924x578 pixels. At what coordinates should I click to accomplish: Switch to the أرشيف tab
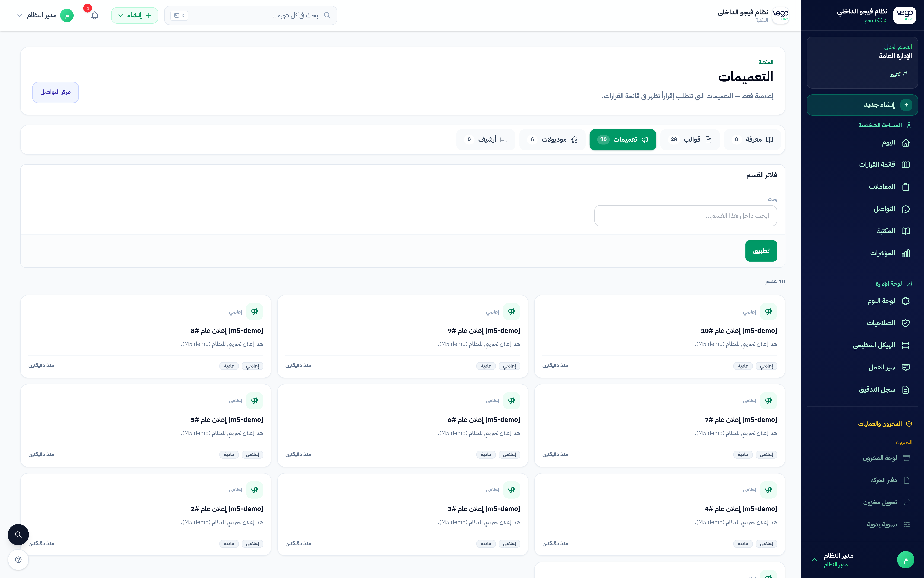(486, 140)
